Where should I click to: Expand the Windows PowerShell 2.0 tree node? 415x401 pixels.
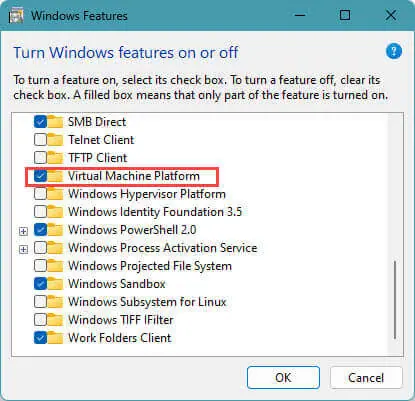coord(23,231)
